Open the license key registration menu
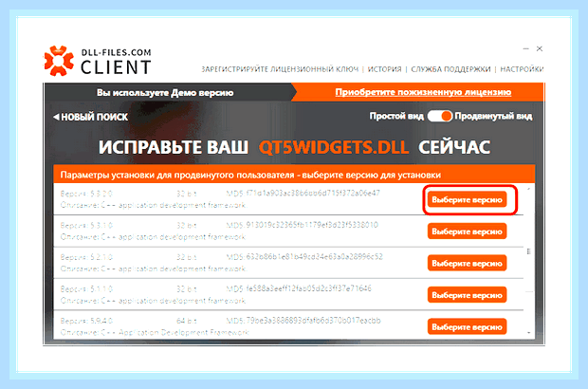Screen dimensions: 588x389 point(280,69)
